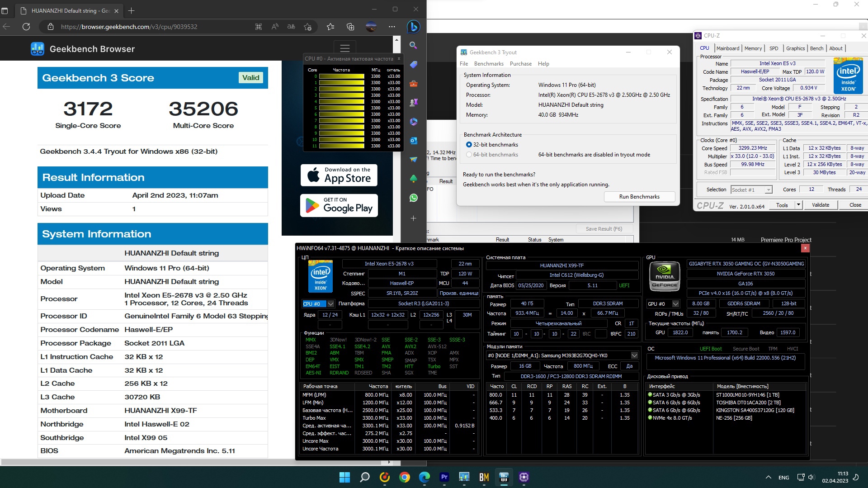868x488 pixels.
Task: Click the Edge profile avatar
Action: (x=371, y=27)
